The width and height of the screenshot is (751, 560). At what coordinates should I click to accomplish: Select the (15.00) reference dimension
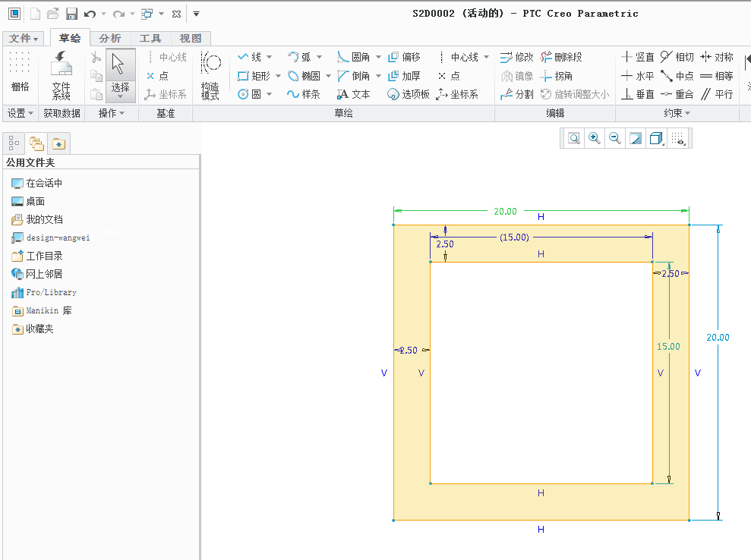coord(514,238)
